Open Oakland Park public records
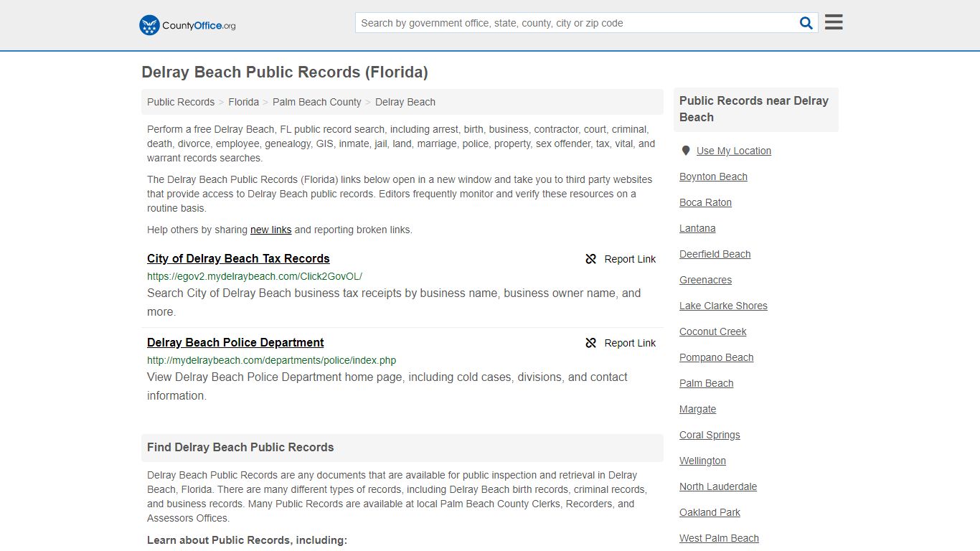 click(710, 512)
